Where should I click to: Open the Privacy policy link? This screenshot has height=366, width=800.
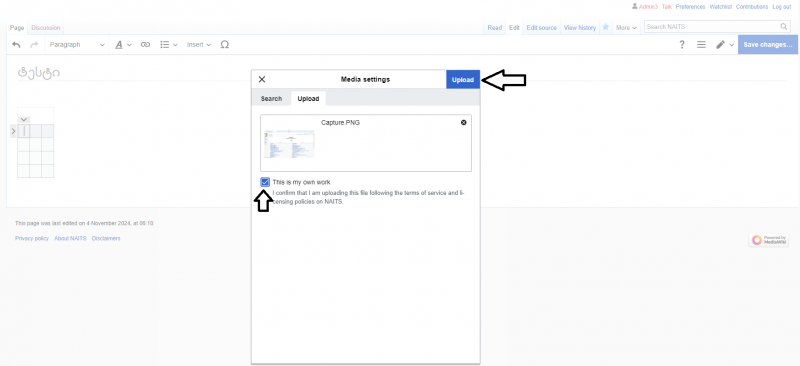(32, 238)
